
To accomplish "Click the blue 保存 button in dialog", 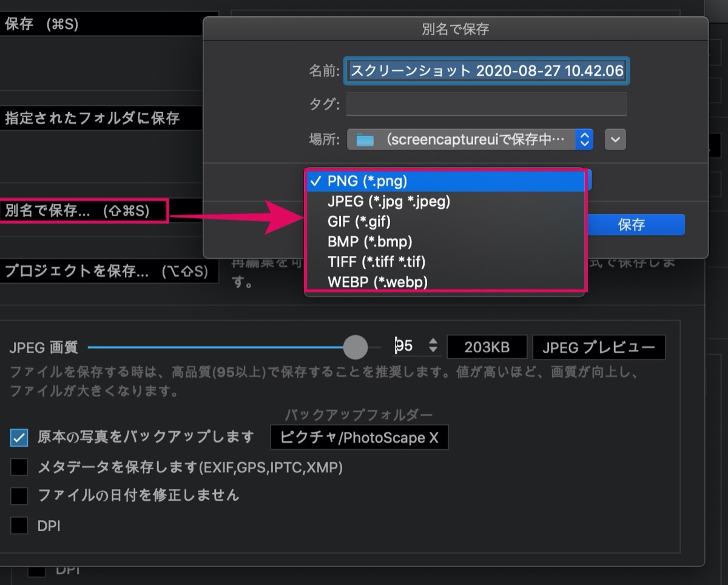I will coord(631,225).
